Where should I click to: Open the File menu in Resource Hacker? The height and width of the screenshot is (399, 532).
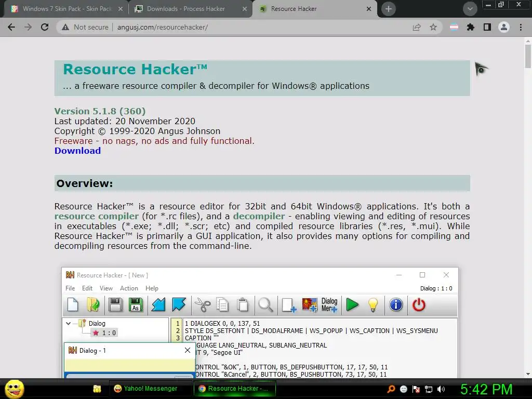pyautogui.click(x=70, y=288)
